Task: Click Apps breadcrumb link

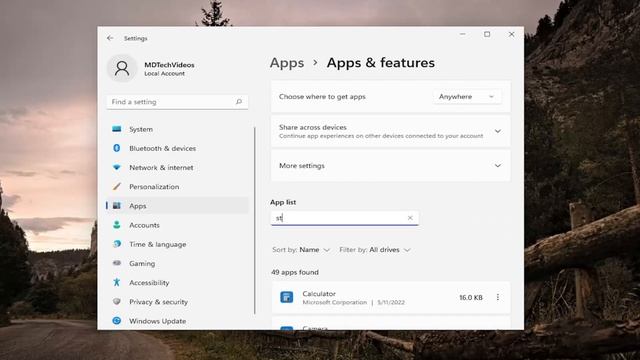Action: [287, 63]
